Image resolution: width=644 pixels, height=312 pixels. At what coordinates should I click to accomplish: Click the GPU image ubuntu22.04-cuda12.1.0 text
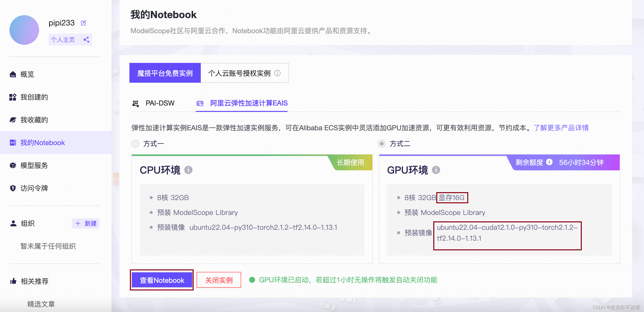pyautogui.click(x=507, y=233)
